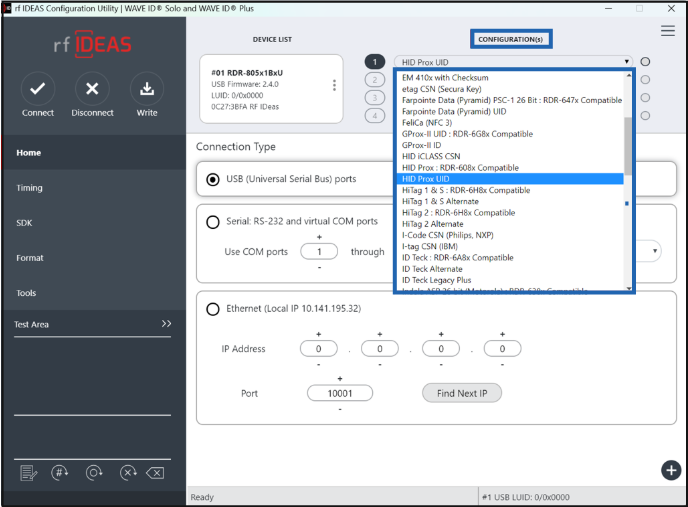Image resolution: width=688 pixels, height=507 pixels.
Task: Select USB (Universal Serial Bus) ports radio
Action: 213,180
